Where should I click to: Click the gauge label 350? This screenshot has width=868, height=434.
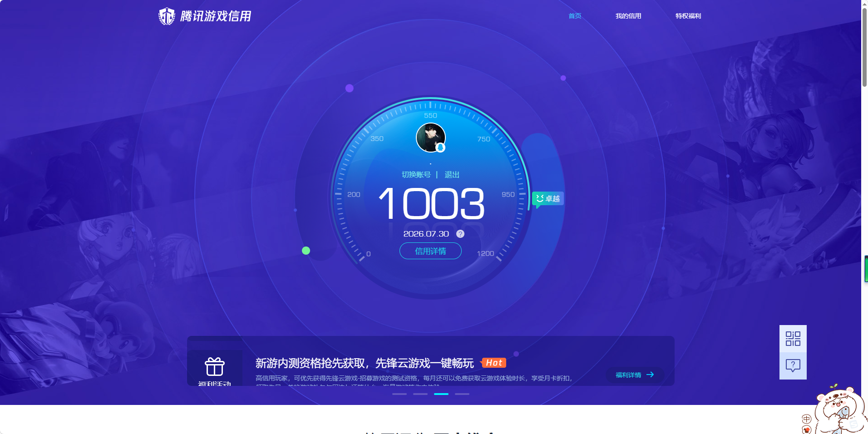pos(377,138)
